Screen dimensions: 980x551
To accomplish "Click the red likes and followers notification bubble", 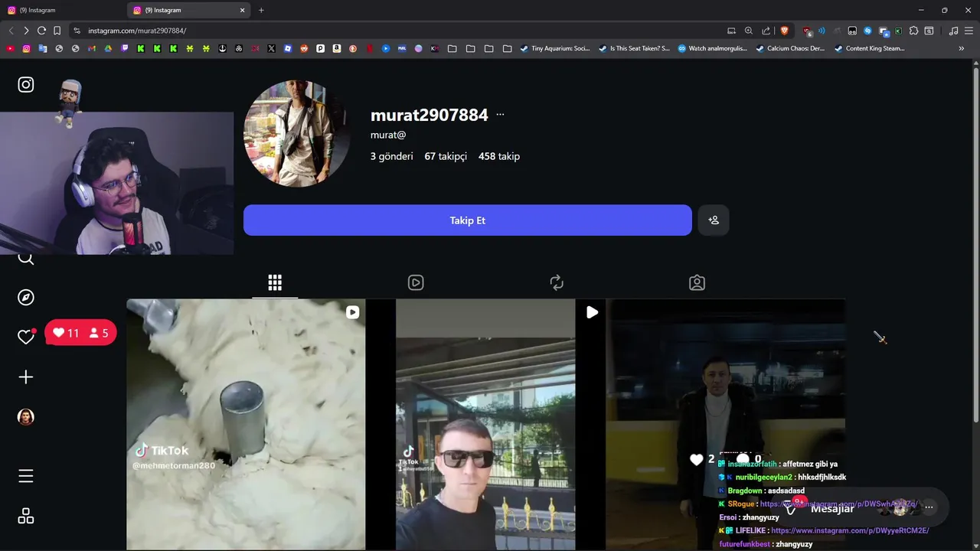I will point(80,333).
